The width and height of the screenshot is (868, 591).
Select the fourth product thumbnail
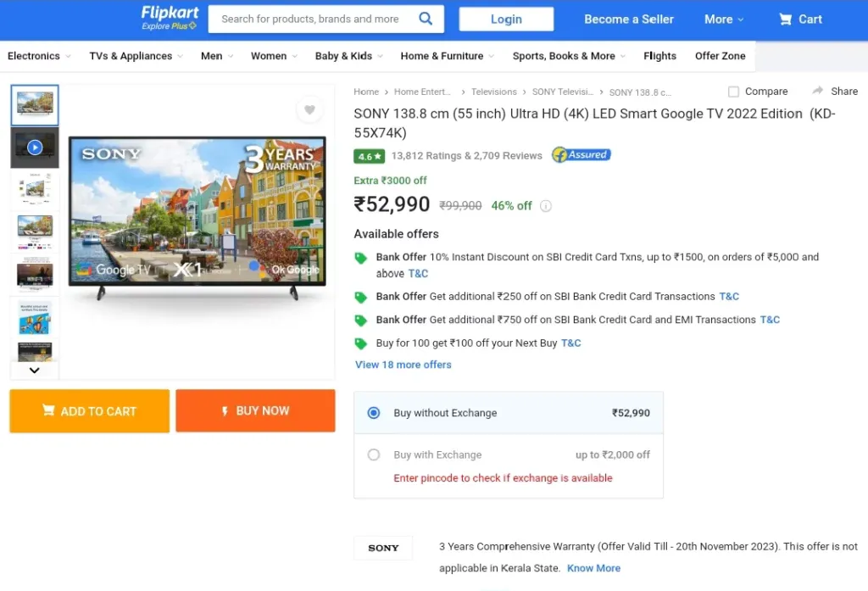pyautogui.click(x=35, y=232)
